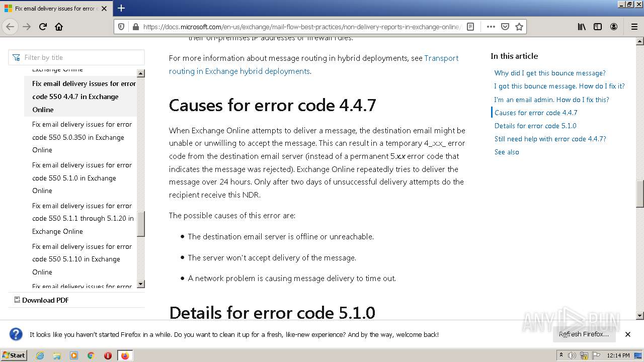Click the Filter by title input
The width and height of the screenshot is (644, 362).
coord(76,57)
